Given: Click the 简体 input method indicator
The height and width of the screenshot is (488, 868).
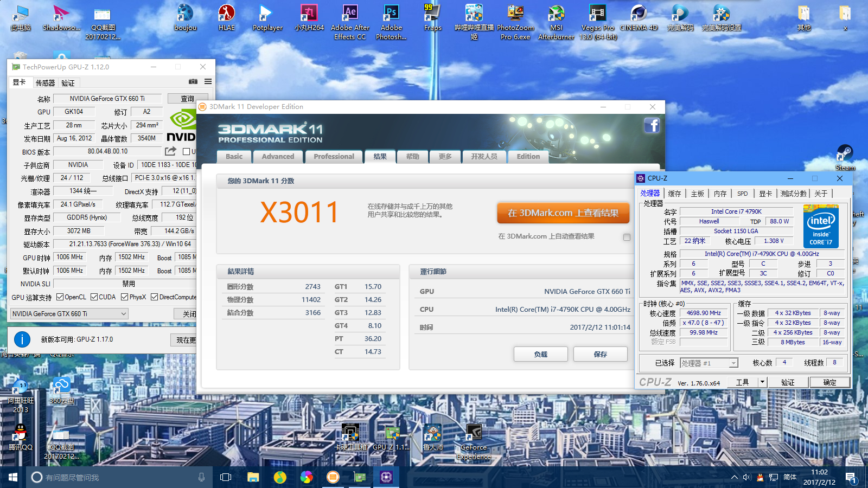Looking at the screenshot, I should pyautogui.click(x=790, y=477).
